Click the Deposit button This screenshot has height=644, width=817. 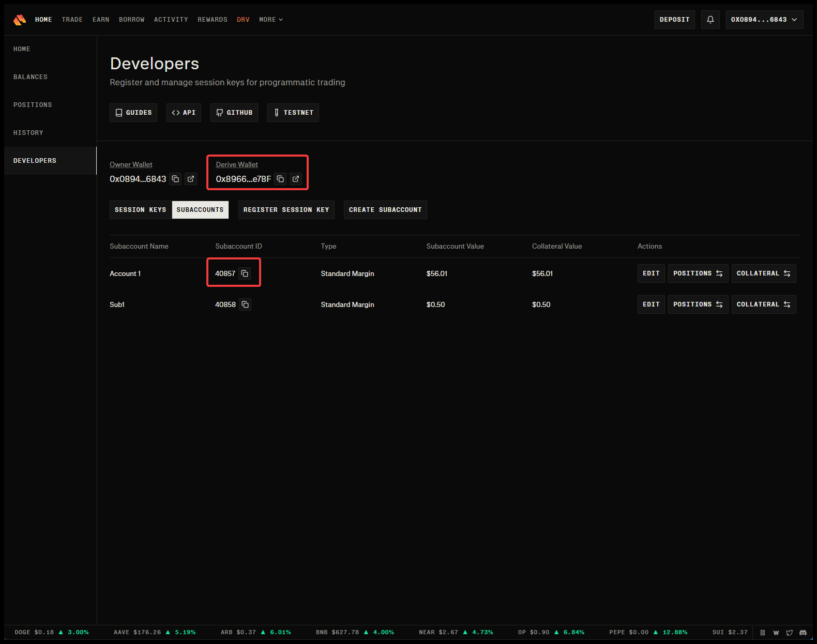pyautogui.click(x=674, y=20)
